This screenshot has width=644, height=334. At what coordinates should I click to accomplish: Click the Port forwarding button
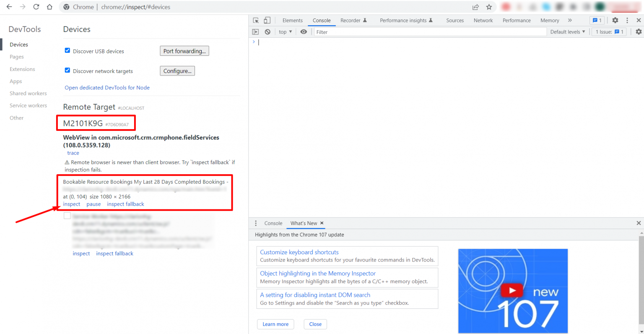coord(184,51)
